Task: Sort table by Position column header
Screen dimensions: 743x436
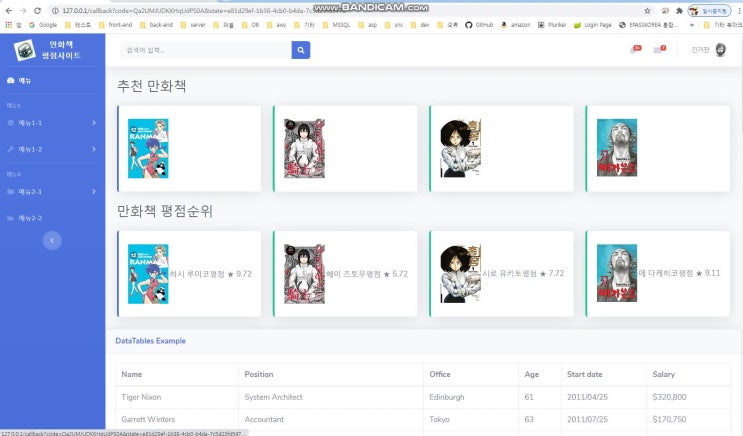Action: coord(331,374)
